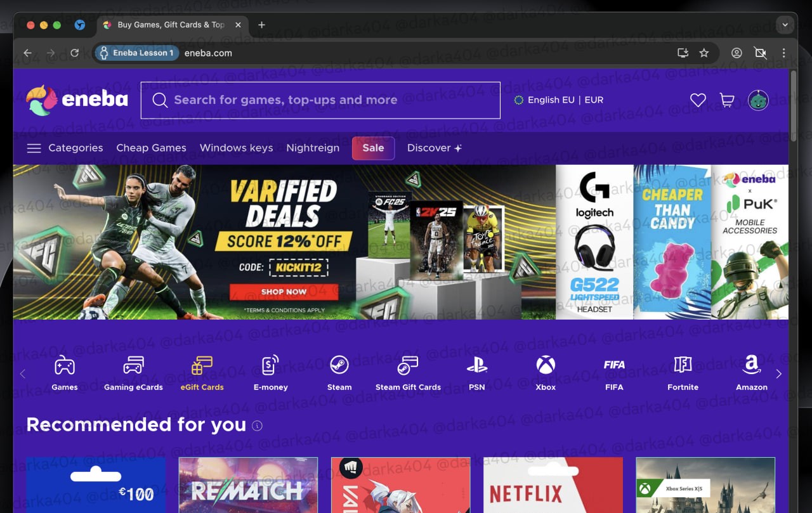Open the eneba x PuK mobile accessories banner
Screen dimensions: 812x513
(x=750, y=242)
